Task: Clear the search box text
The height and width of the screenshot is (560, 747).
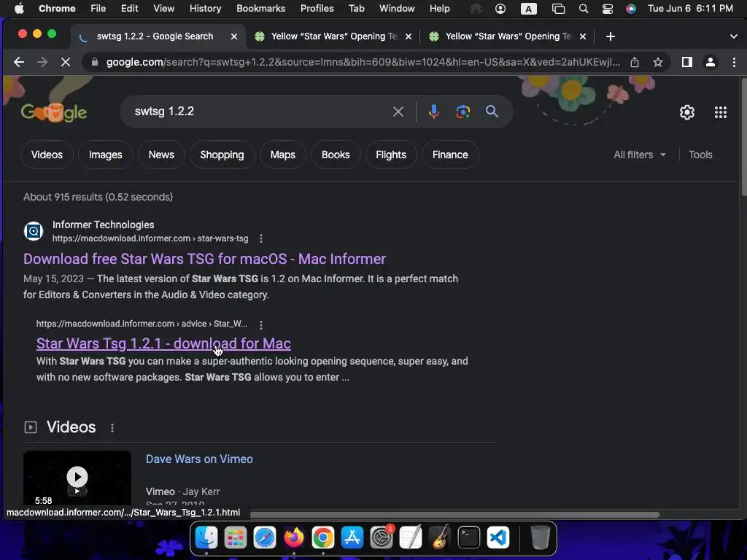Action: [x=398, y=112]
